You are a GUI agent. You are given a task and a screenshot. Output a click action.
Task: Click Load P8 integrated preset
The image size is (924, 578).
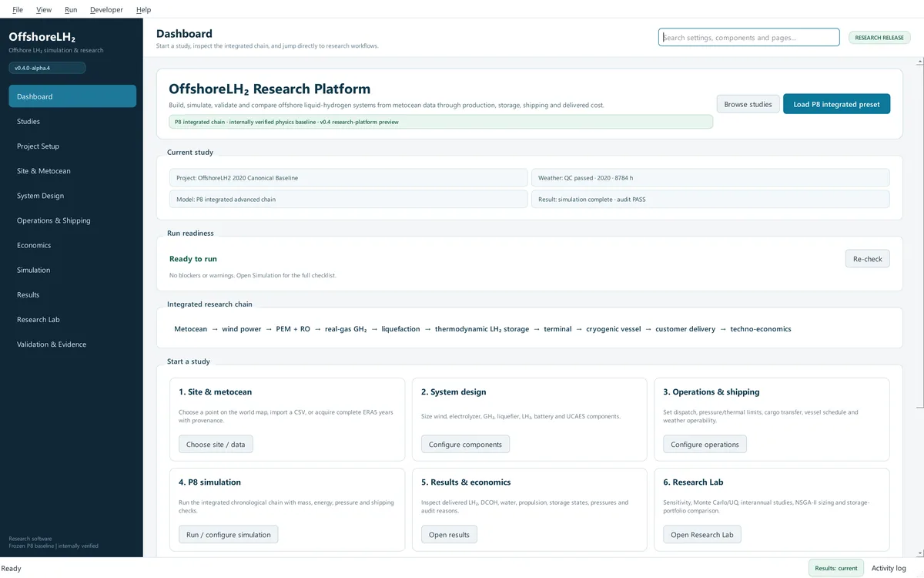pos(836,104)
